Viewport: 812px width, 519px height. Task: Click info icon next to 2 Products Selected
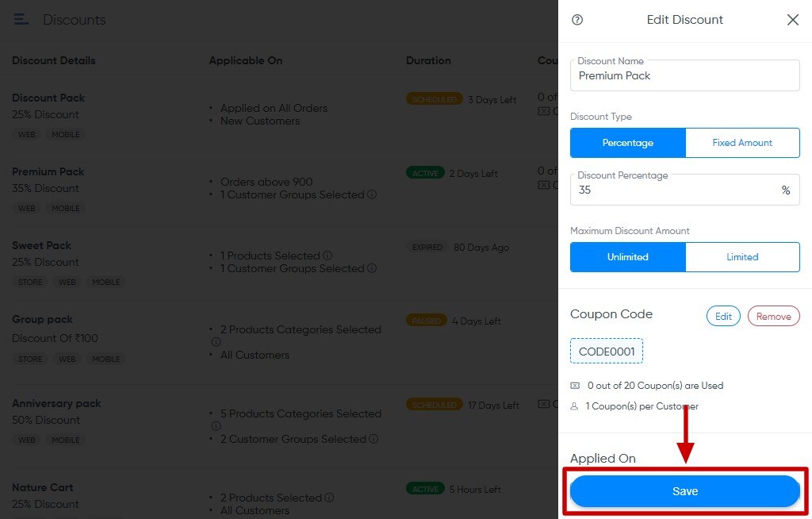329,498
